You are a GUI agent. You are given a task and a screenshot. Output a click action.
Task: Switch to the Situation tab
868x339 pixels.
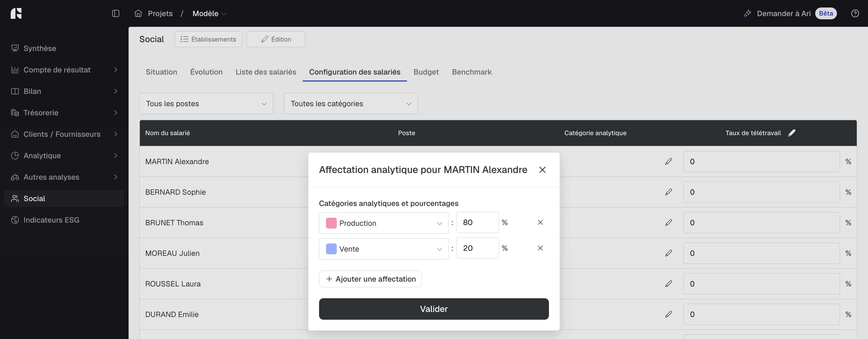161,72
